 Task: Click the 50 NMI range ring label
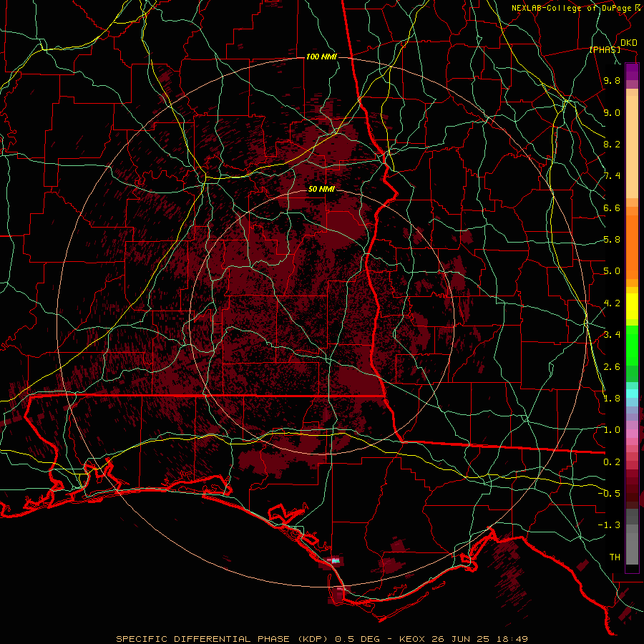point(321,189)
